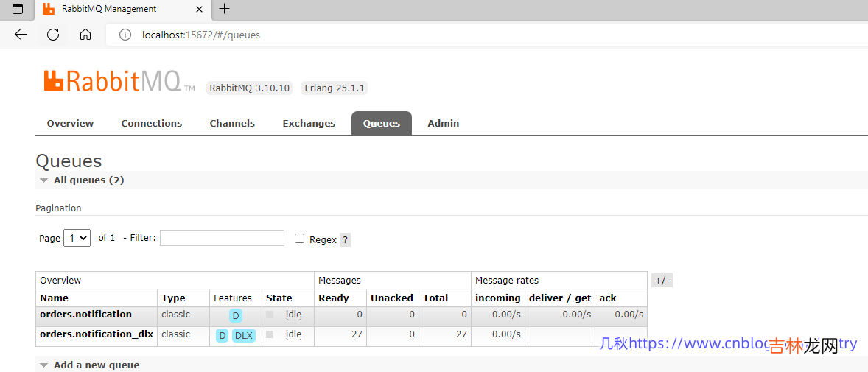Viewport: 868px width, 372px height.
Task: Reload the page with refresh icon
Action: click(x=53, y=35)
